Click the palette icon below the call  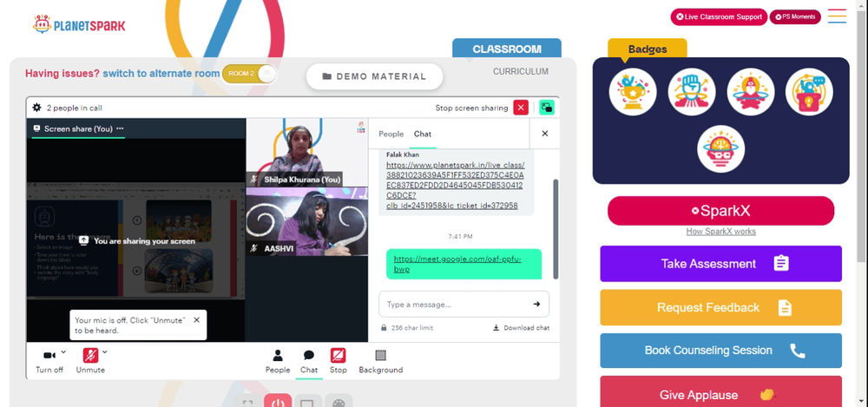tap(339, 403)
